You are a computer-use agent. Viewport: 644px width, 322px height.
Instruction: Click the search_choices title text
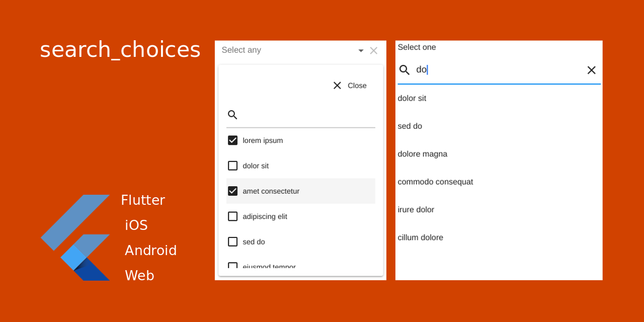click(120, 50)
